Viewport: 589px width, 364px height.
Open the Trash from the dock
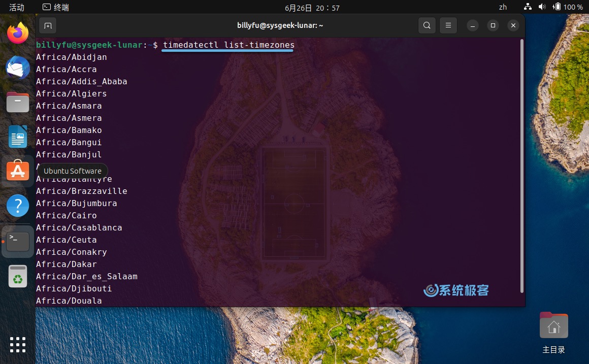click(x=18, y=277)
